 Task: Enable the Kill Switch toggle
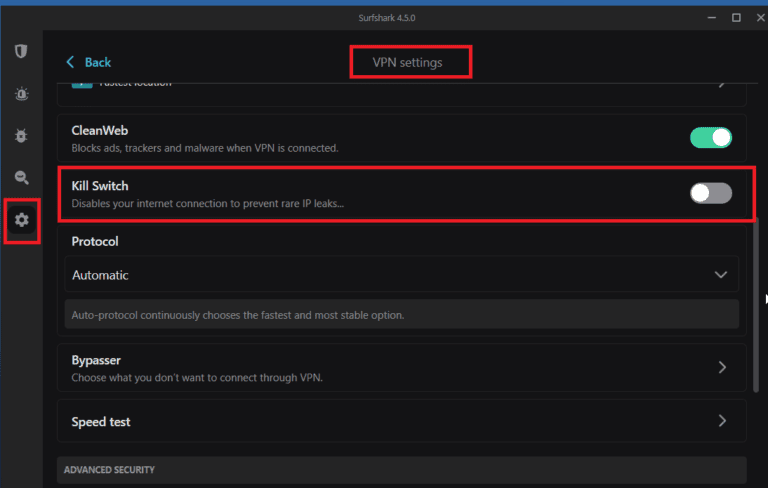(x=711, y=193)
